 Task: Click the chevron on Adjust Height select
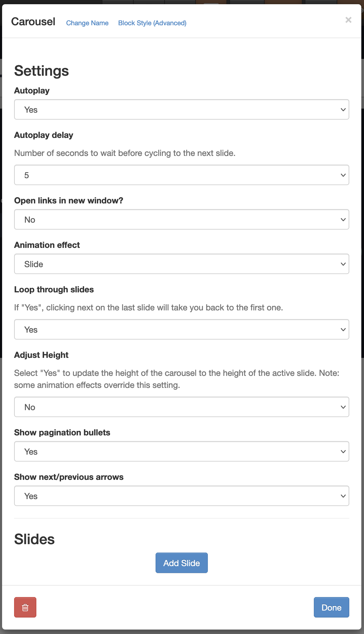343,407
